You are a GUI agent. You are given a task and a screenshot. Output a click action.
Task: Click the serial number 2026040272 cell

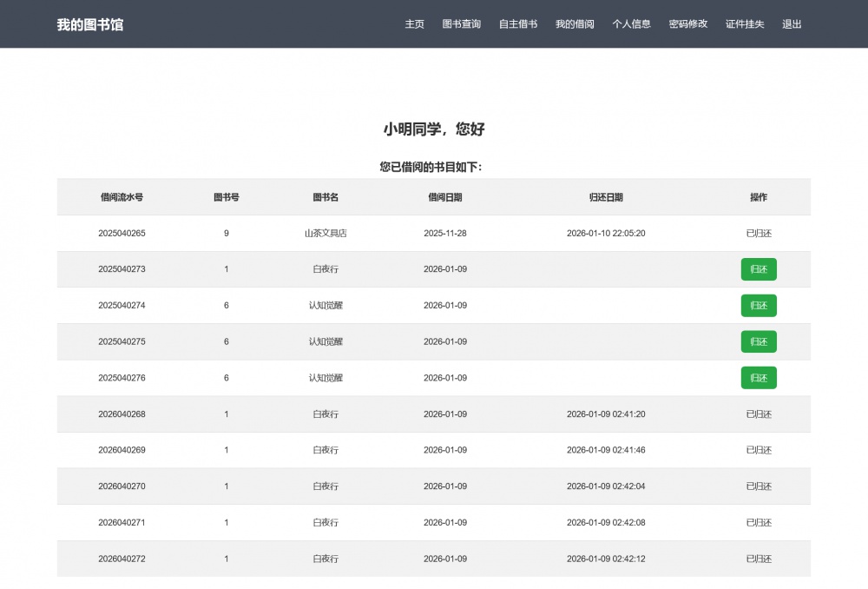point(122,559)
